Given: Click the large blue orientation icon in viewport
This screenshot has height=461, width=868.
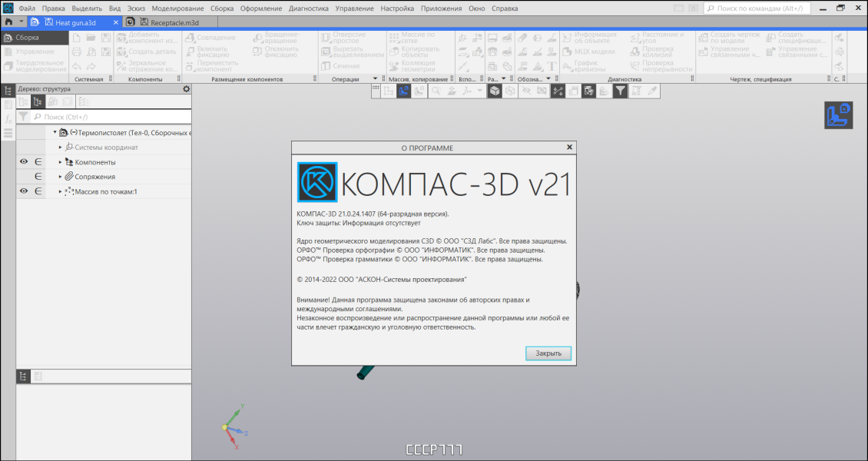Looking at the screenshot, I should click(x=838, y=115).
